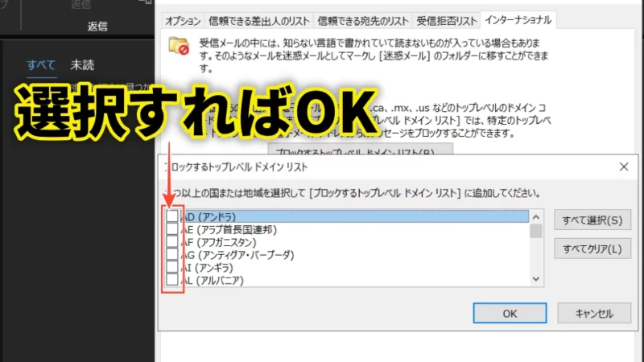Viewport: 644px width, 362px height.
Task: Select the AD (アンドラ) list row text
Action: tap(208, 216)
